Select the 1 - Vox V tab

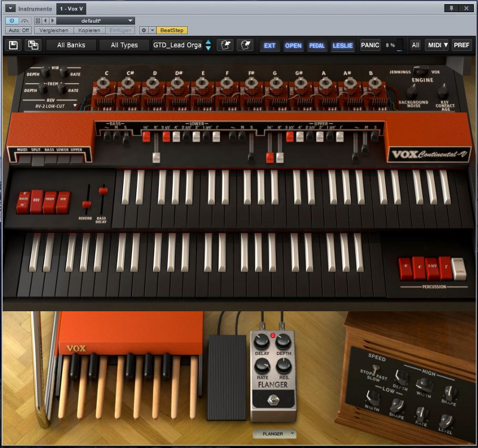click(71, 8)
